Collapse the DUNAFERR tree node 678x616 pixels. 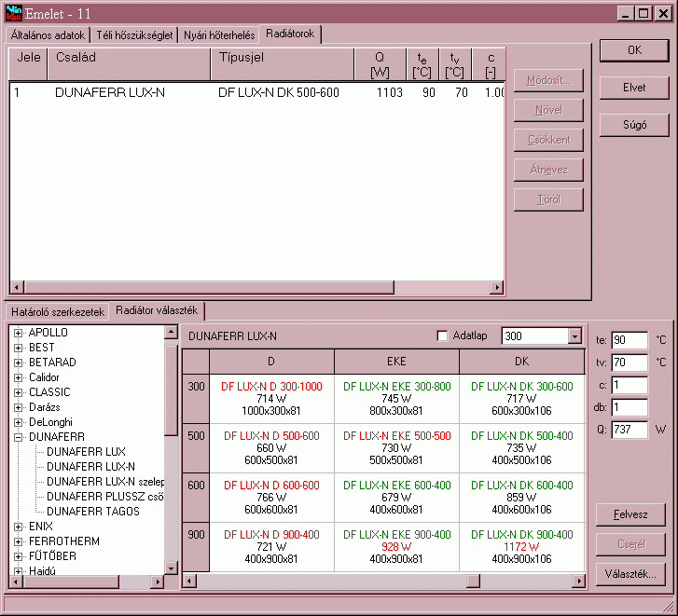[18, 437]
